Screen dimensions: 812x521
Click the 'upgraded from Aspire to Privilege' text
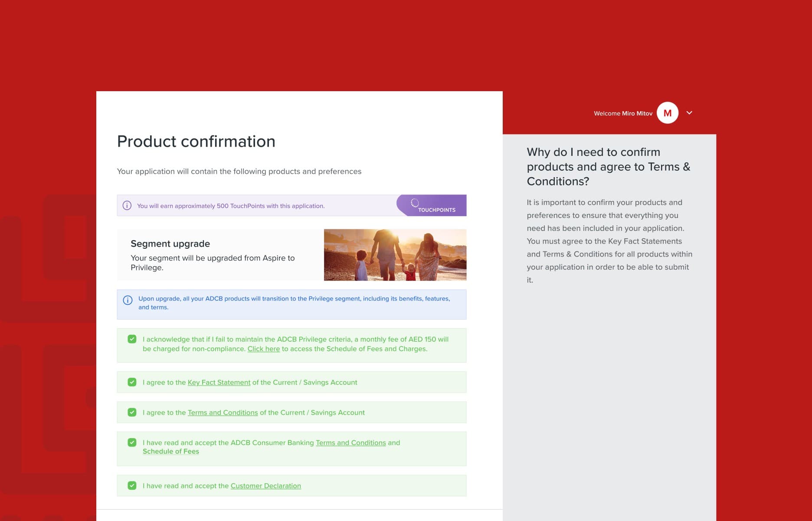(213, 263)
